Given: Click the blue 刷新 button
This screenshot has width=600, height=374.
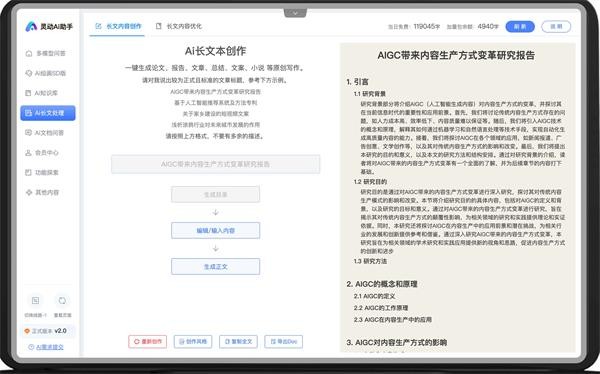Looking at the screenshot, I should pyautogui.click(x=520, y=26).
